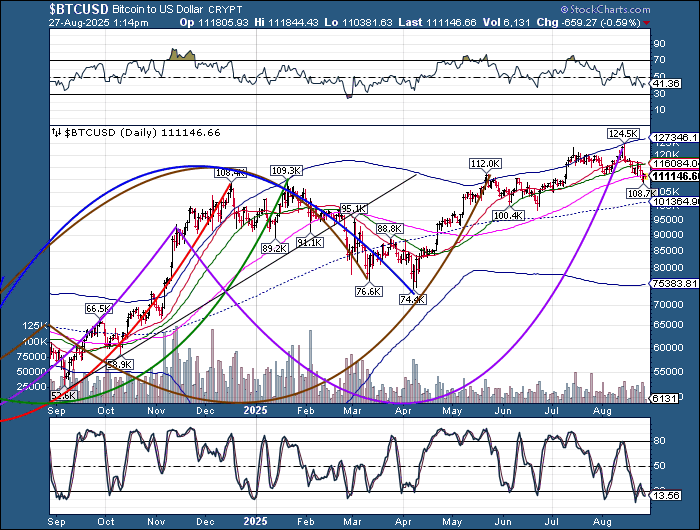The image size is (700, 530).
Task: Click the 76.6K price annotation
Action: tap(368, 291)
